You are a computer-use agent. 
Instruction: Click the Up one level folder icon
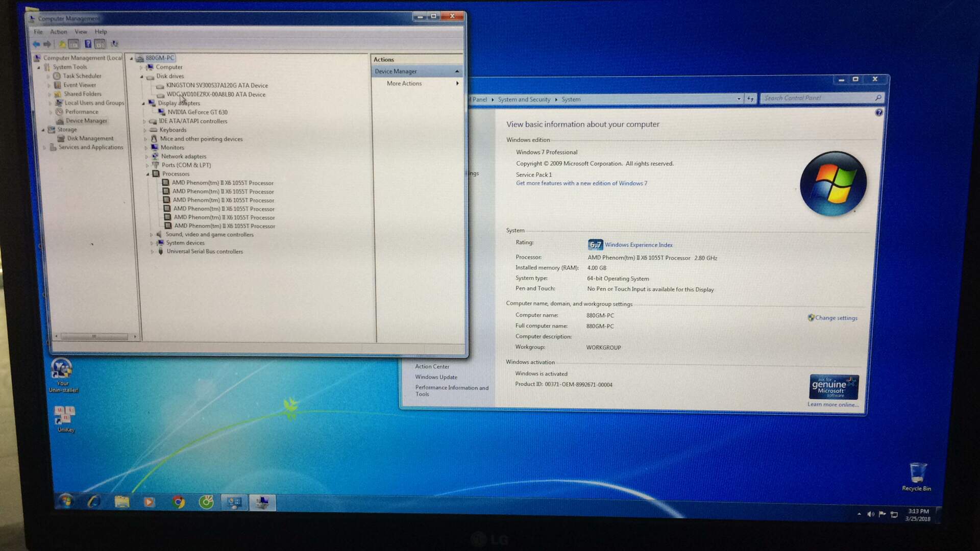click(x=62, y=44)
